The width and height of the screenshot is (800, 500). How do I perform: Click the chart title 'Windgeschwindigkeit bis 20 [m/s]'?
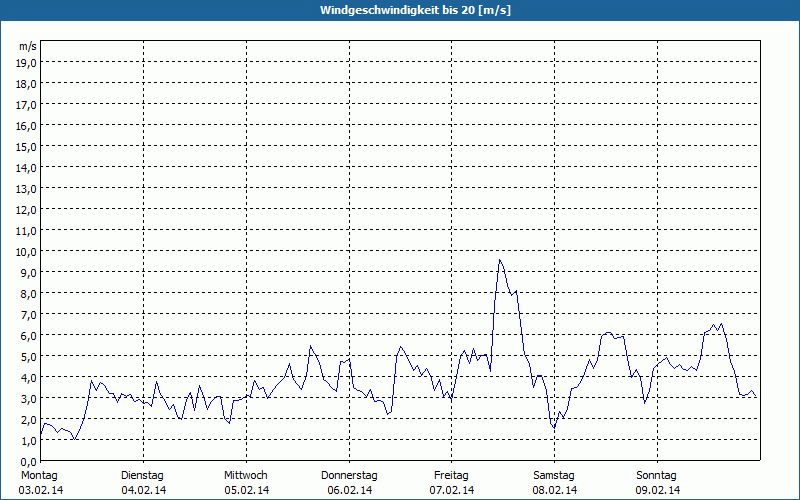tap(415, 10)
